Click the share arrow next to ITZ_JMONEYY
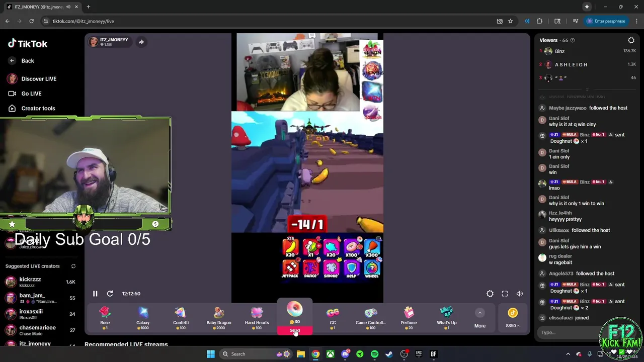This screenshot has height=362, width=644. pos(141,42)
